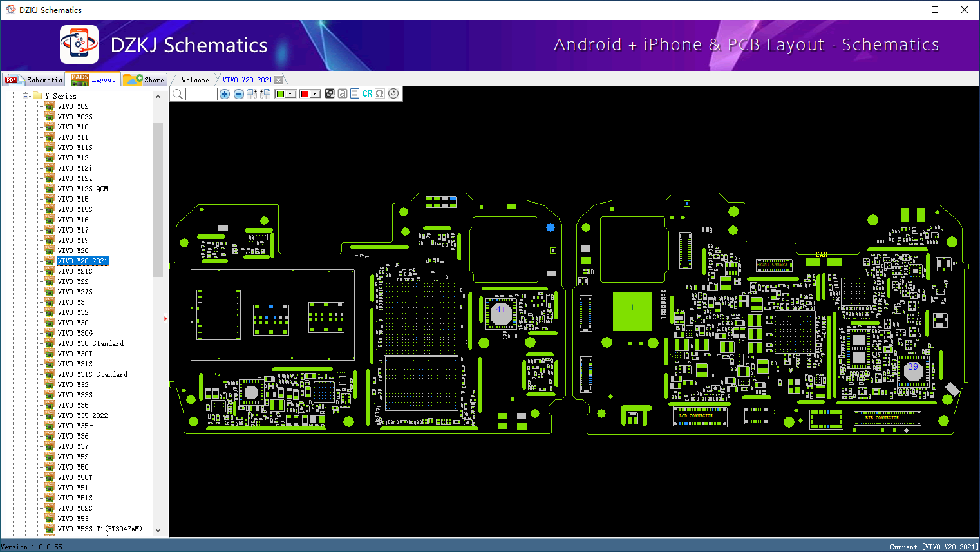The height and width of the screenshot is (552, 980).
Task: Select VIVO Y31S Standard entry
Action: click(x=93, y=374)
